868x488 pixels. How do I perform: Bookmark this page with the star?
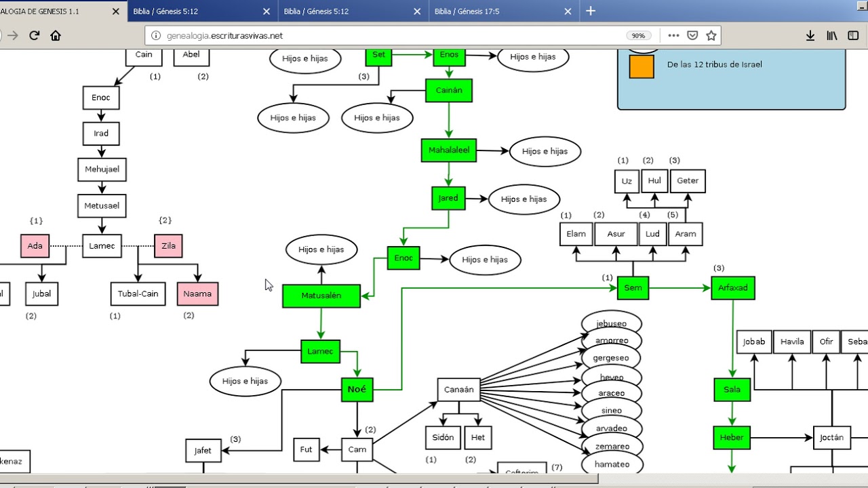[x=711, y=36]
